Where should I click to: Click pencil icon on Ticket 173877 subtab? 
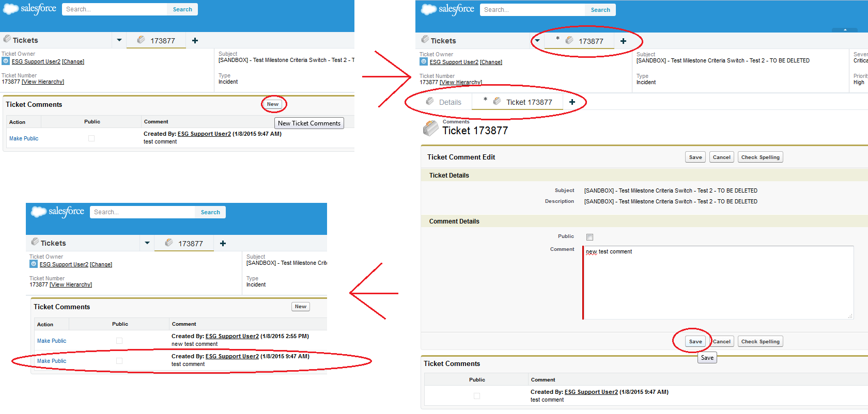click(x=497, y=101)
